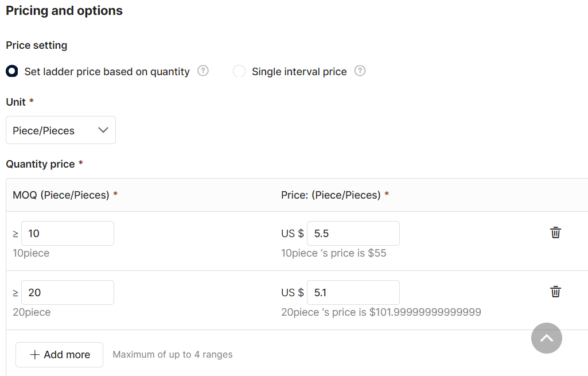The width and height of the screenshot is (588, 376).
Task: Open the Piece/Pieces unit dropdown
Action: coord(61,130)
